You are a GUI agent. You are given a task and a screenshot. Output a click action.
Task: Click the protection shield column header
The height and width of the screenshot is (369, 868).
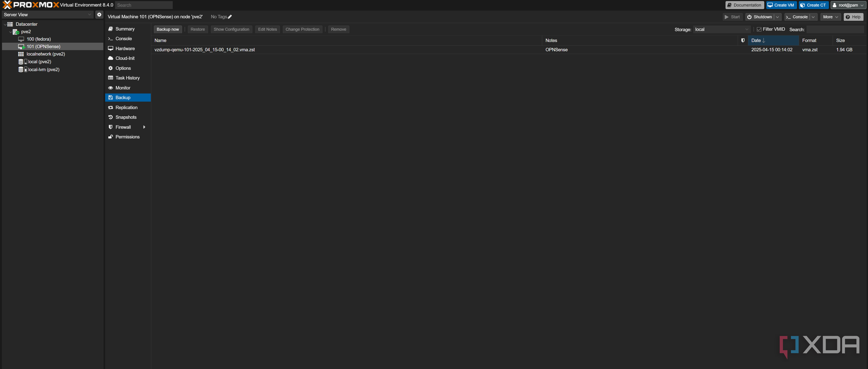pos(743,40)
